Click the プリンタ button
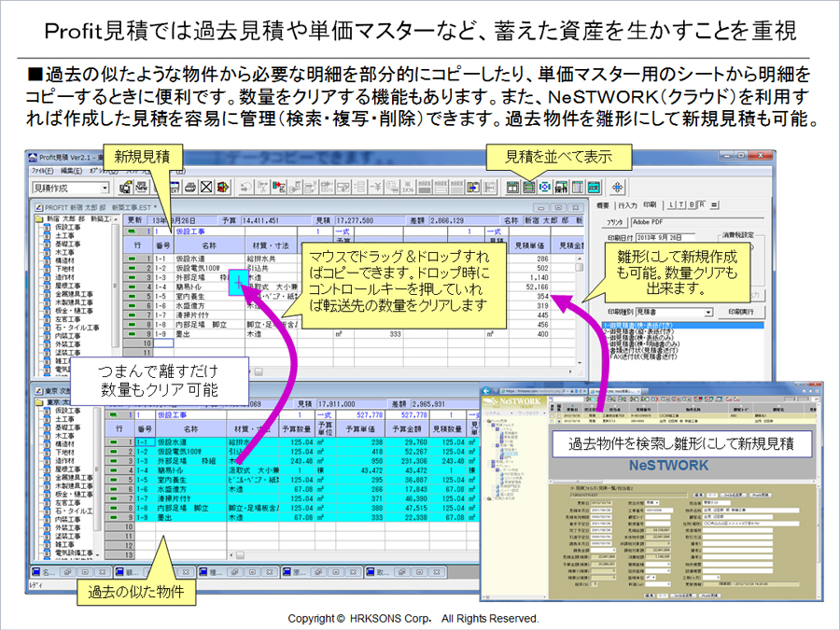Viewport: 840px width, 630px height. [x=615, y=222]
